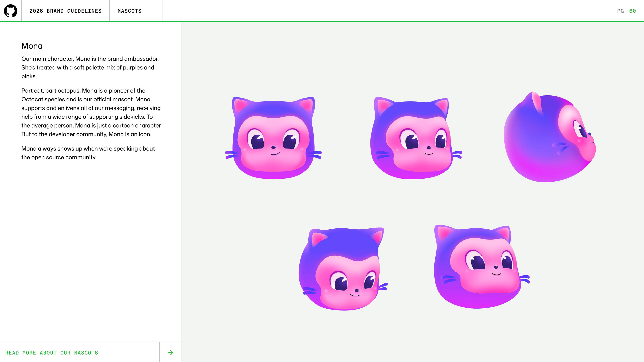
Task: Open the 2026 Brand Guidelines header link
Action: pos(66,11)
